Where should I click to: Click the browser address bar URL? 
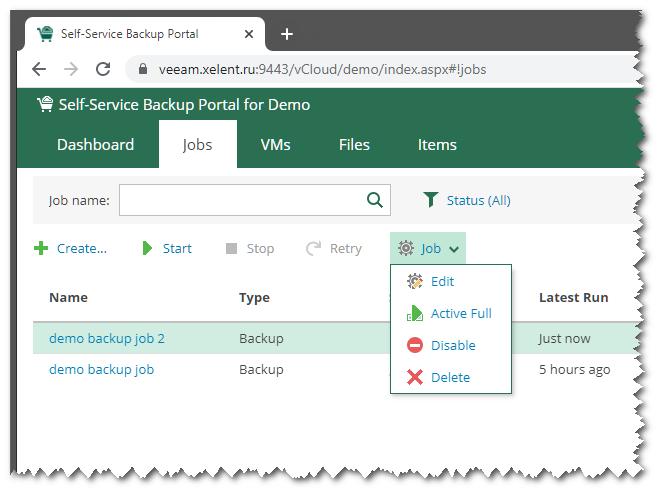(x=323, y=69)
